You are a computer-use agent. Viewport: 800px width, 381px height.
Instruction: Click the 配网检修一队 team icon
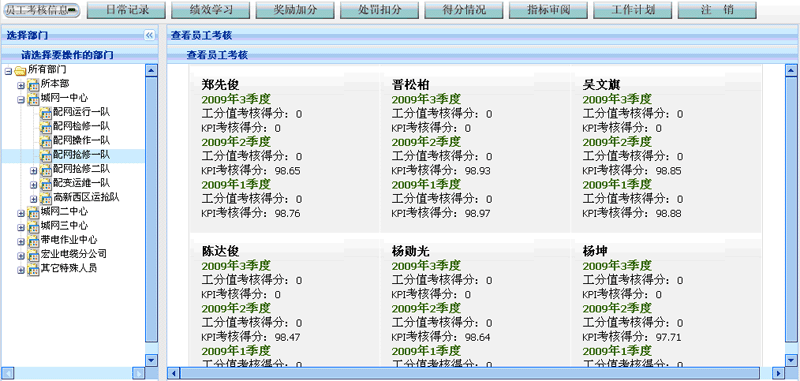tap(46, 127)
